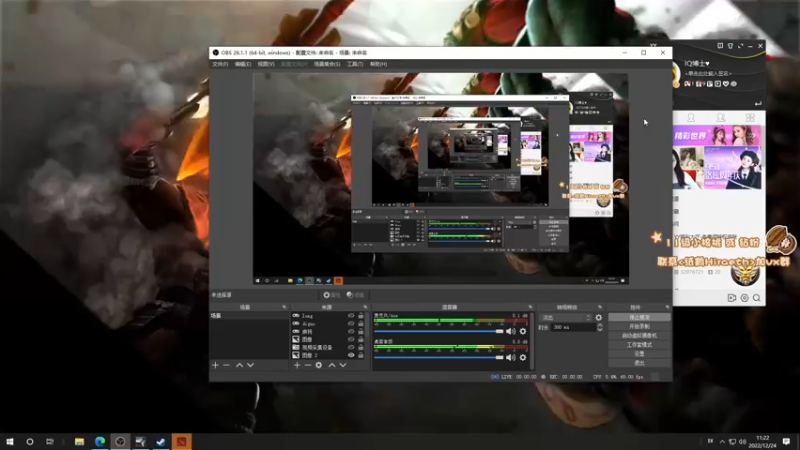The image size is (800, 450).
Task: Move selected source up in sources list
Action: pos(332,365)
